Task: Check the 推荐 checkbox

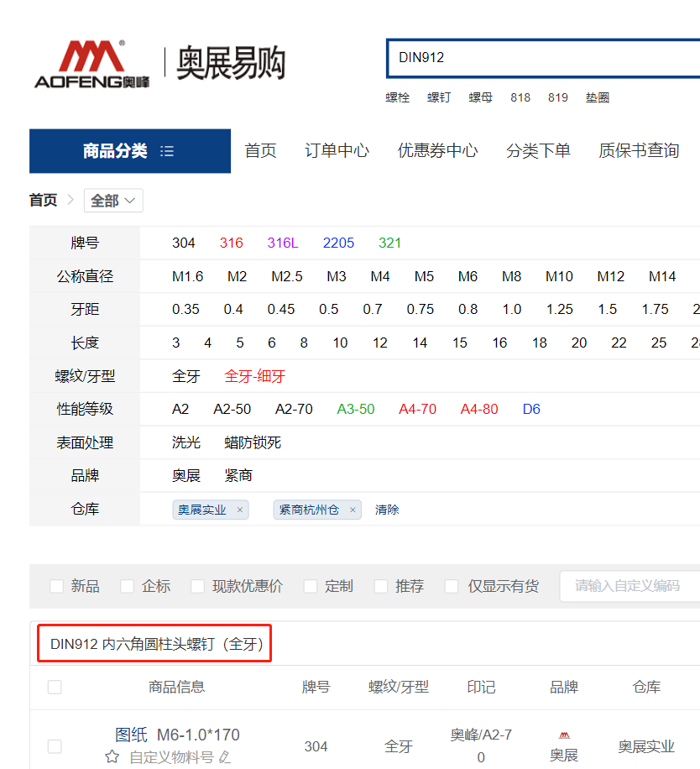Action: click(x=381, y=586)
